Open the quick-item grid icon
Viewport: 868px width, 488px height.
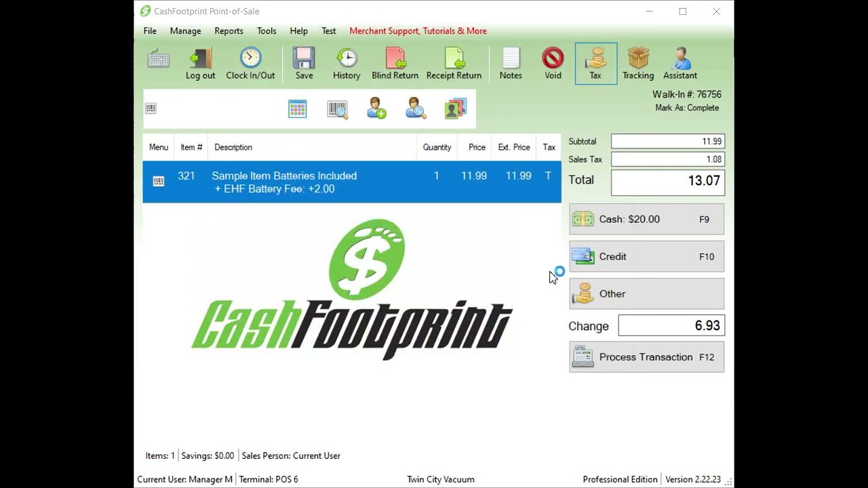tap(297, 108)
